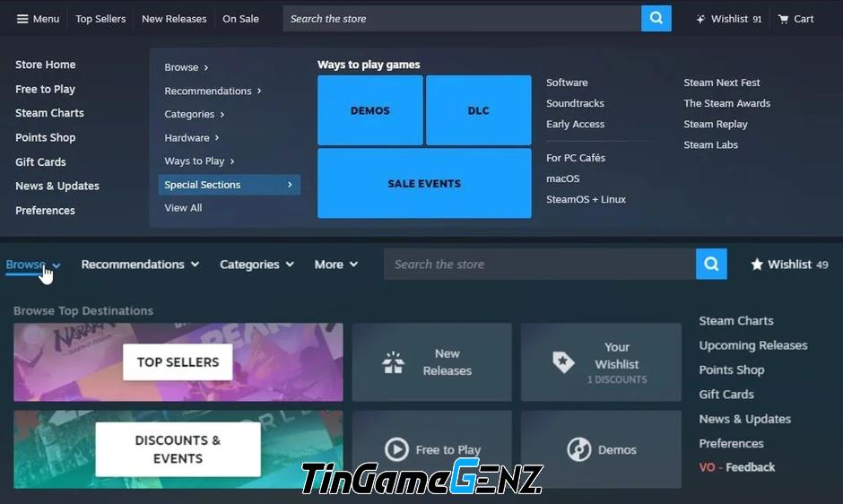Viewport: 843px width, 504px height.
Task: Open Points Shop in left menu
Action: (x=45, y=138)
